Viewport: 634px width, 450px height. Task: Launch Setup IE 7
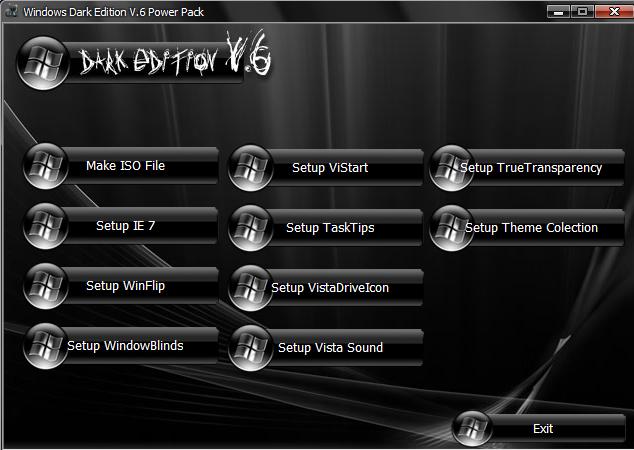121,226
